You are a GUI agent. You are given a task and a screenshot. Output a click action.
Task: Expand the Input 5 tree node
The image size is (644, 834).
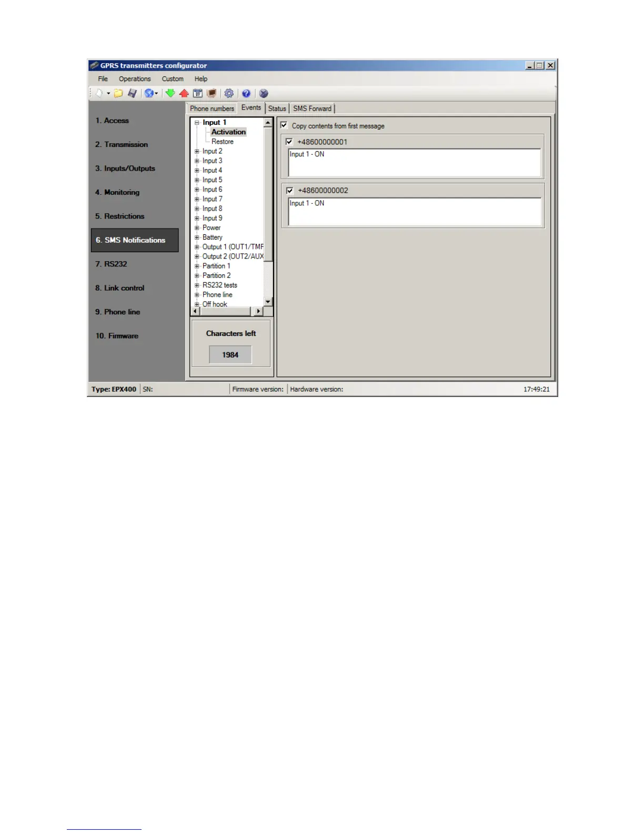[197, 180]
